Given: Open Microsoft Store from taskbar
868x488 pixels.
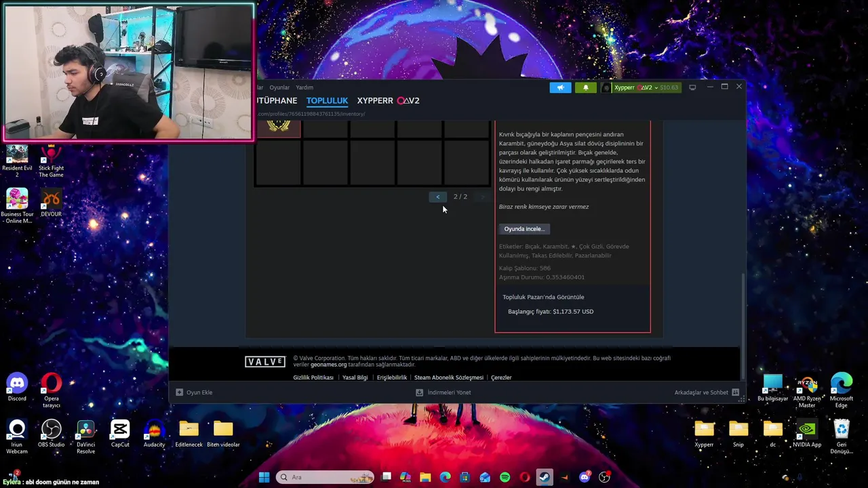Looking at the screenshot, I should coord(465,477).
